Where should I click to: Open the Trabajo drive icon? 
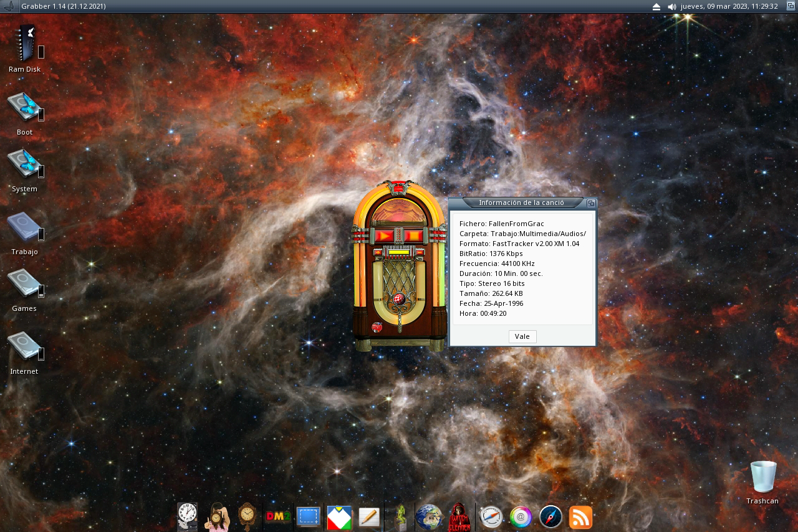pyautogui.click(x=24, y=227)
